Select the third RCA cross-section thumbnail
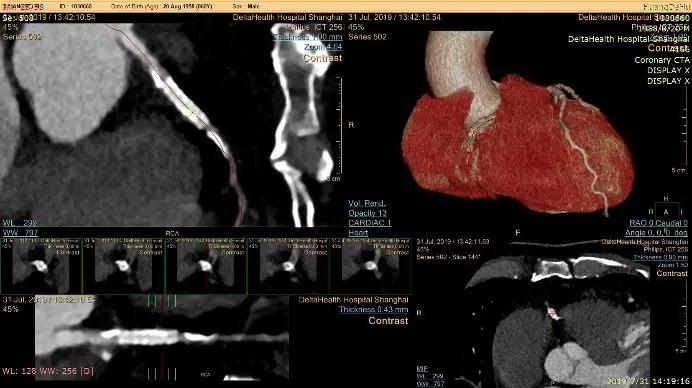Image resolution: width=692 pixels, height=388 pixels. click(x=206, y=266)
